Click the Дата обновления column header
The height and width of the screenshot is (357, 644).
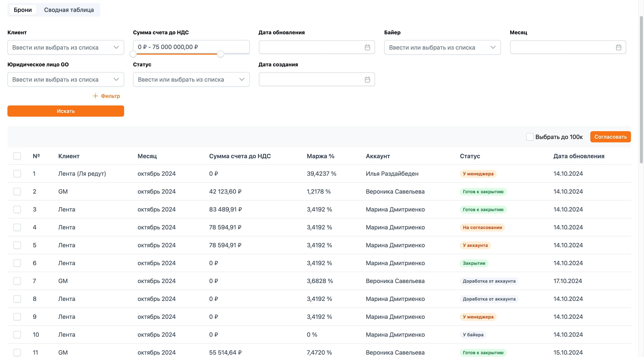[579, 156]
